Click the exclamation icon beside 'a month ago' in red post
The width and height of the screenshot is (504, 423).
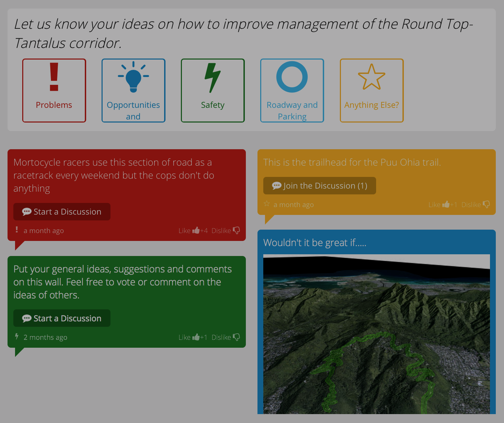17,230
